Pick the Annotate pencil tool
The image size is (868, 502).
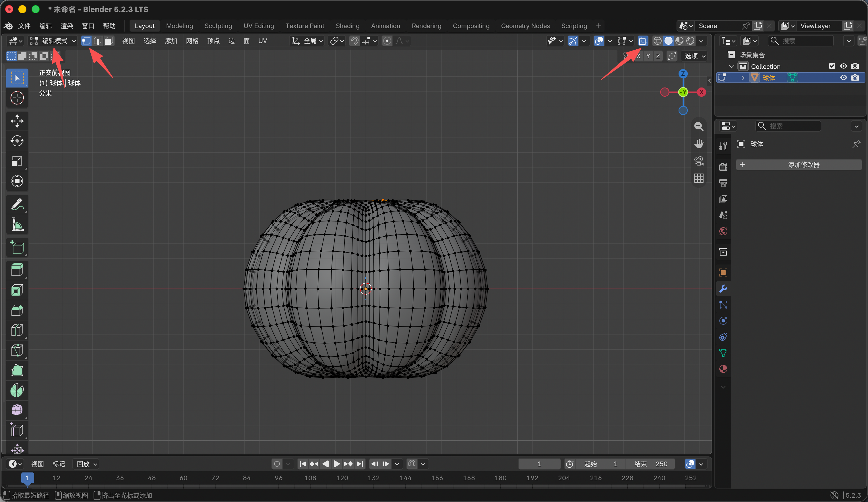(17, 204)
